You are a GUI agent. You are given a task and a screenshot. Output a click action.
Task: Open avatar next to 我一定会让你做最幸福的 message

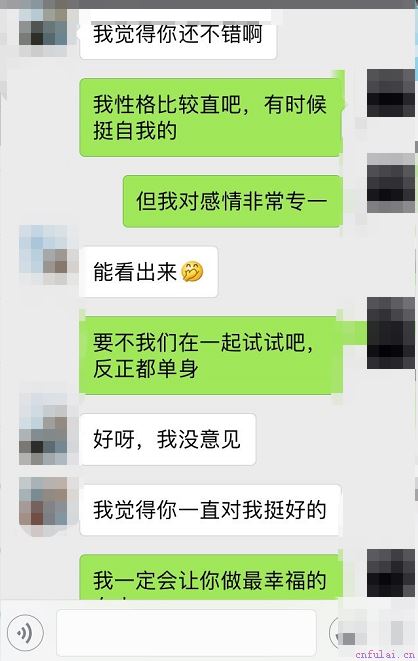391,573
